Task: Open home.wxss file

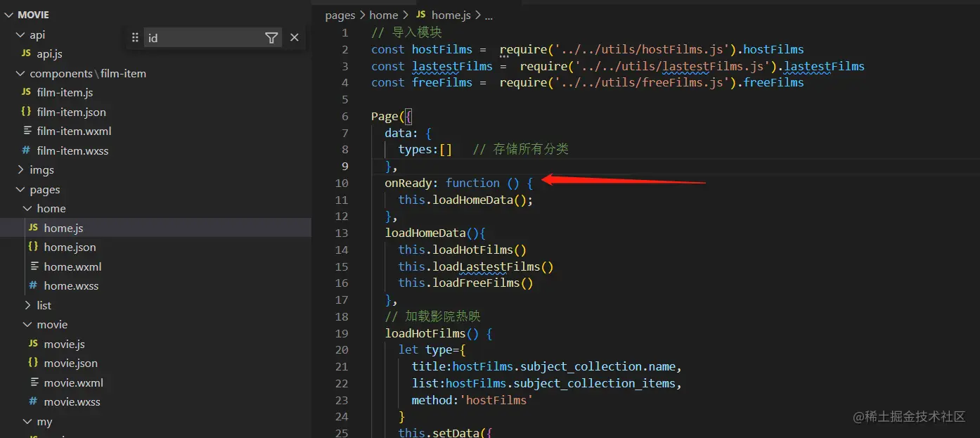Action: coord(71,285)
